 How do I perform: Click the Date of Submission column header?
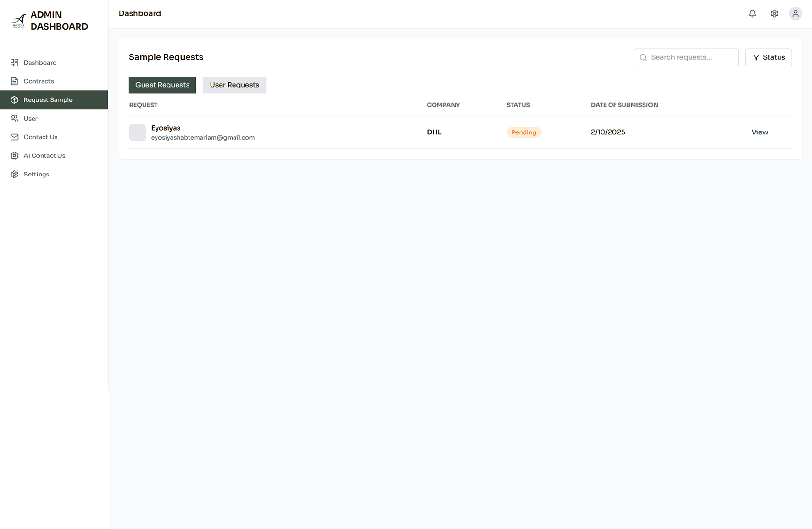(x=624, y=105)
